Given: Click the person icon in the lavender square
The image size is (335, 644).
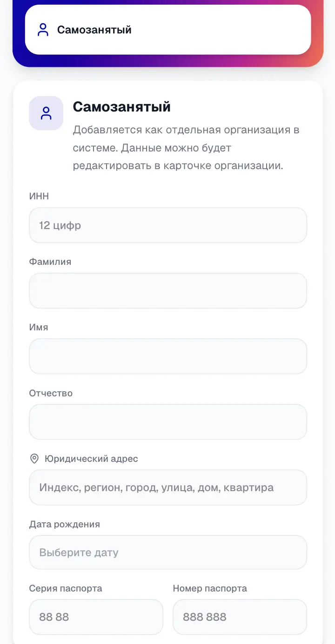Looking at the screenshot, I should tap(46, 113).
